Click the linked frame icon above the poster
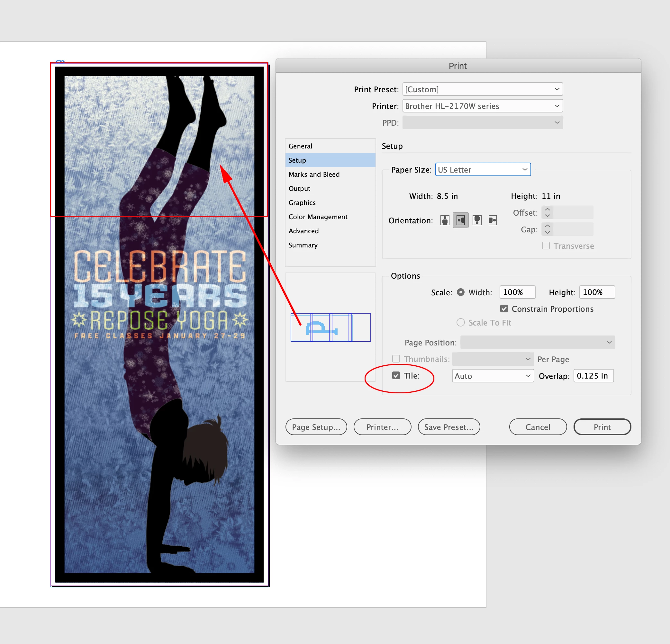 point(60,62)
